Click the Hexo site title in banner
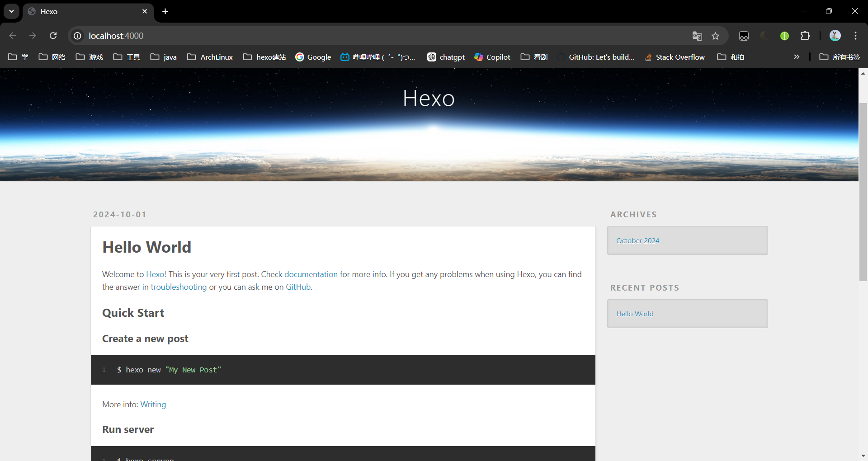The image size is (868, 461). 429,98
